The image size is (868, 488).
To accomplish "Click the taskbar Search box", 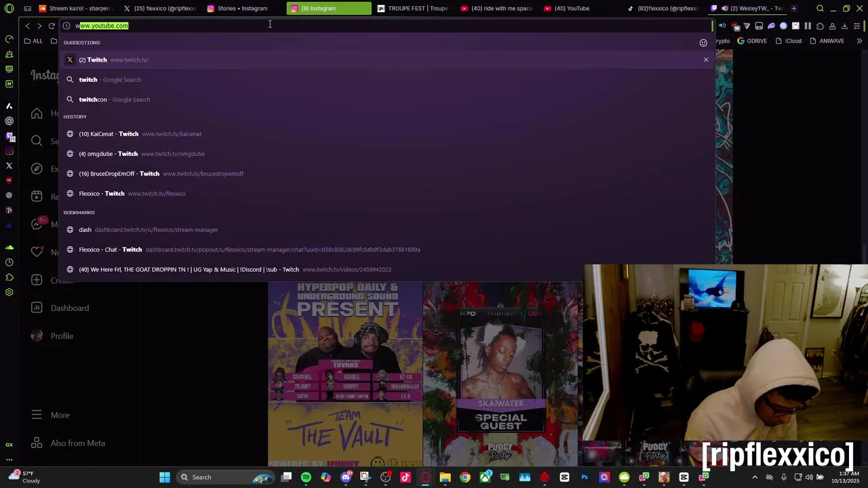I will point(226,477).
